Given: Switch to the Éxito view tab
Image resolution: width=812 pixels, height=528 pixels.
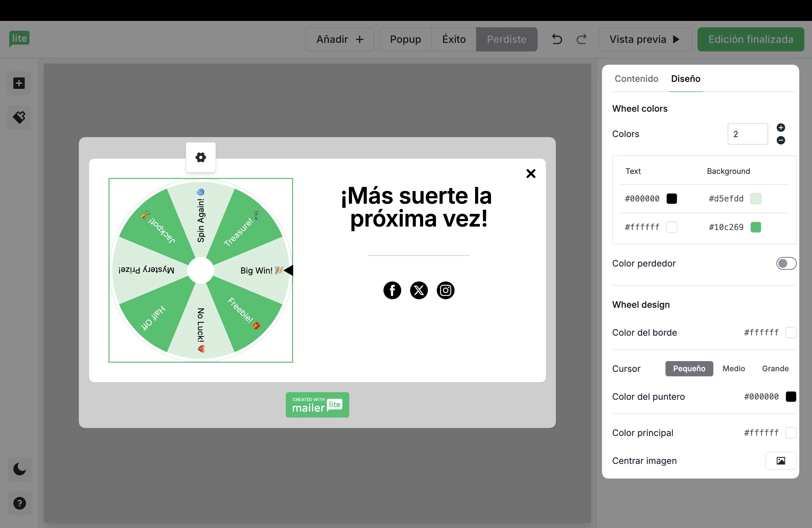Looking at the screenshot, I should [x=454, y=39].
